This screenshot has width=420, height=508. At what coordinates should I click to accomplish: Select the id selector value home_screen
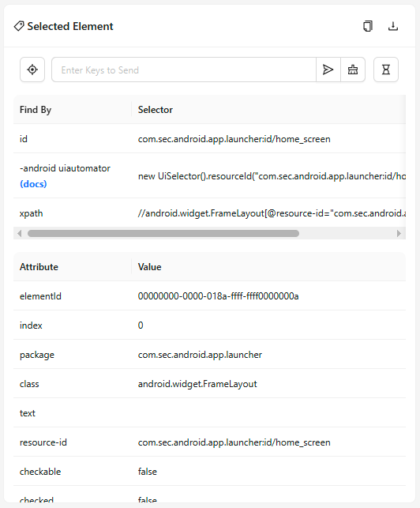(234, 139)
